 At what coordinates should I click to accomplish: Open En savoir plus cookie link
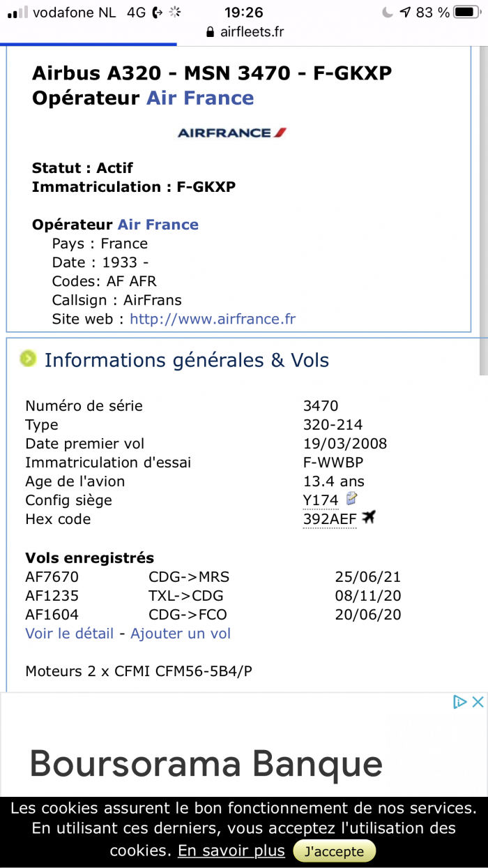(231, 851)
